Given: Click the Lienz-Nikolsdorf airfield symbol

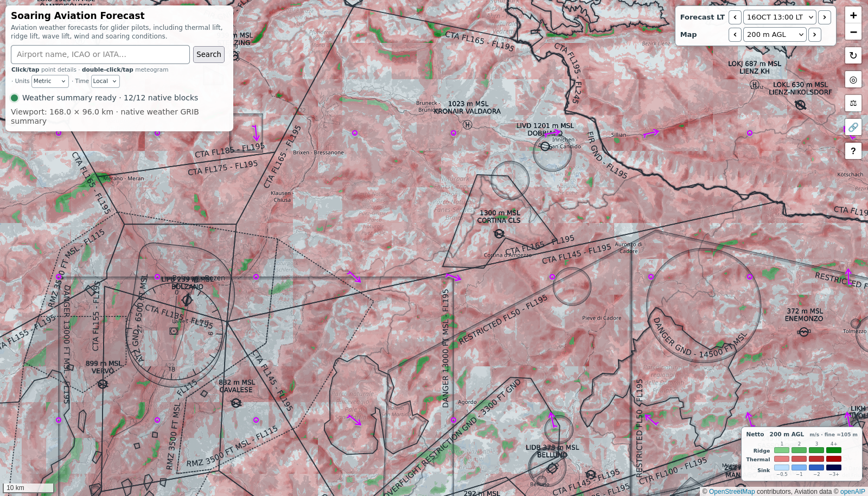Looking at the screenshot, I should coord(800,105).
